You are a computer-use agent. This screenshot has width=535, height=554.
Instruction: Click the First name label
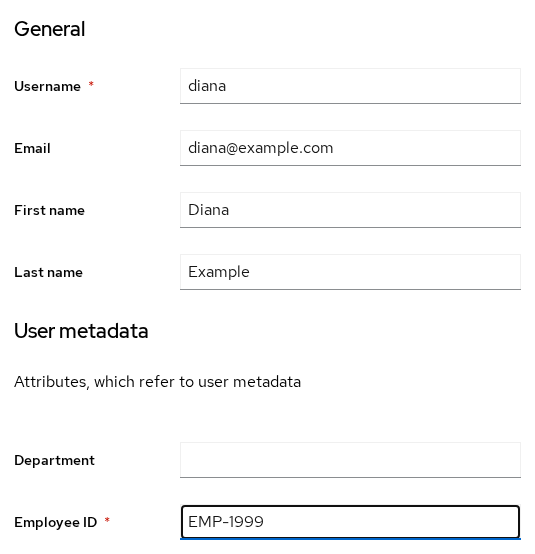[x=49, y=210]
